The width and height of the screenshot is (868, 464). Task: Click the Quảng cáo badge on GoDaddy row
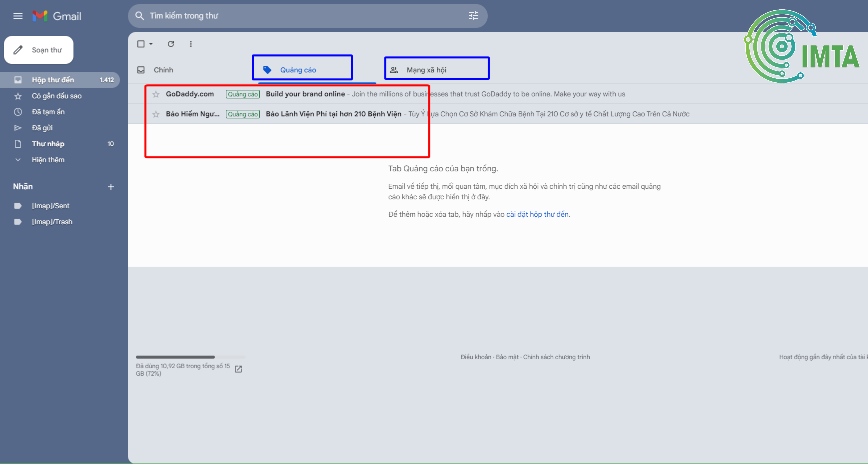(x=243, y=94)
